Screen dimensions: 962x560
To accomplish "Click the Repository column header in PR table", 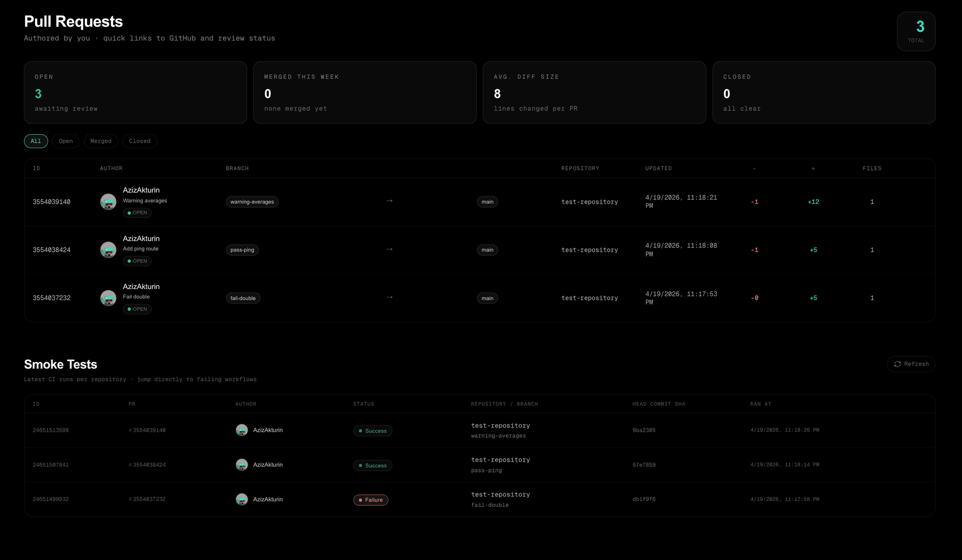I will tap(580, 168).
